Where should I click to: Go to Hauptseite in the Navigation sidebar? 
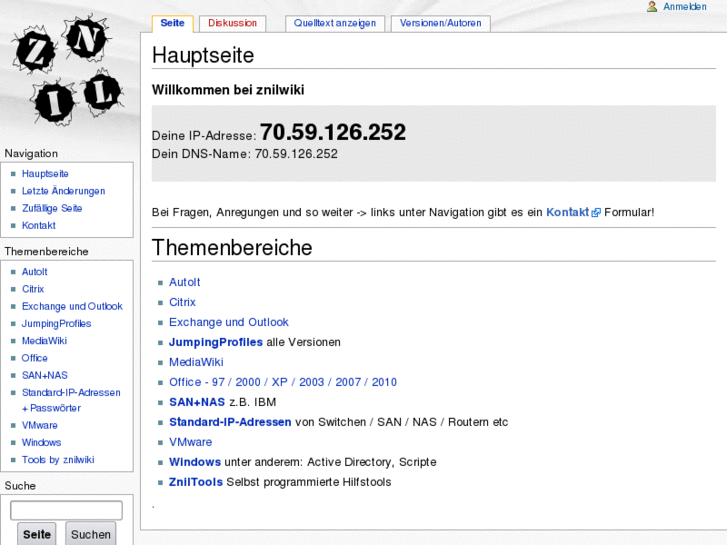pyautogui.click(x=45, y=173)
